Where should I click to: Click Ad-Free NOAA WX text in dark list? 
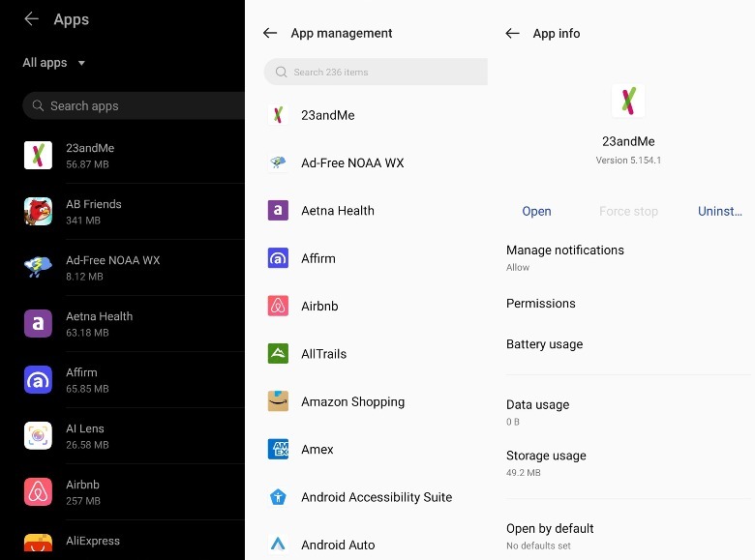click(x=112, y=260)
